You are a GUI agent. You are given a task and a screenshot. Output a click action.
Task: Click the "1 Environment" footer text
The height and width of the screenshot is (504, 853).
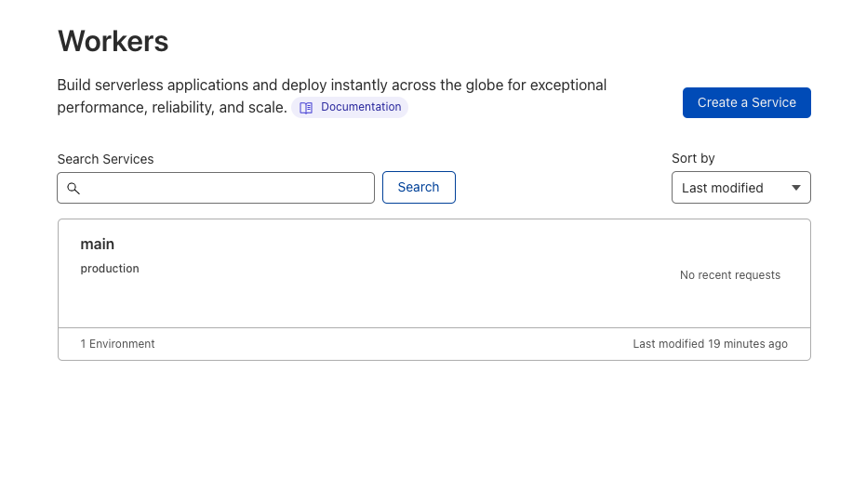coord(117,344)
